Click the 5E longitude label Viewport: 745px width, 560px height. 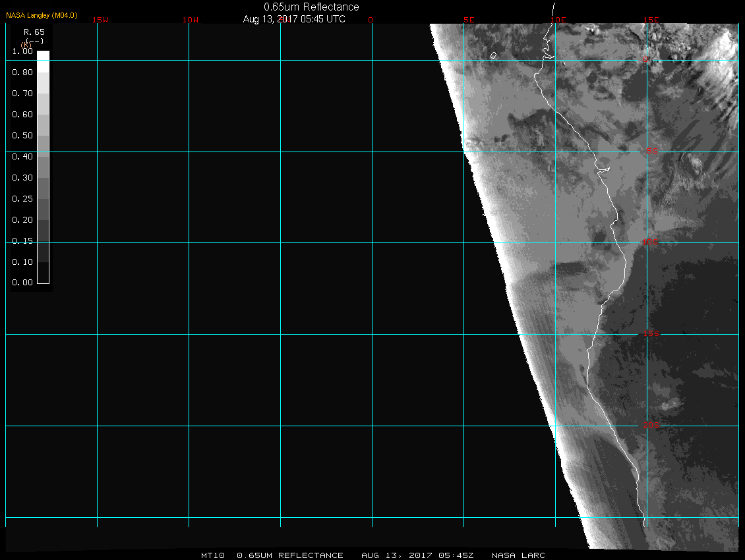click(x=469, y=20)
